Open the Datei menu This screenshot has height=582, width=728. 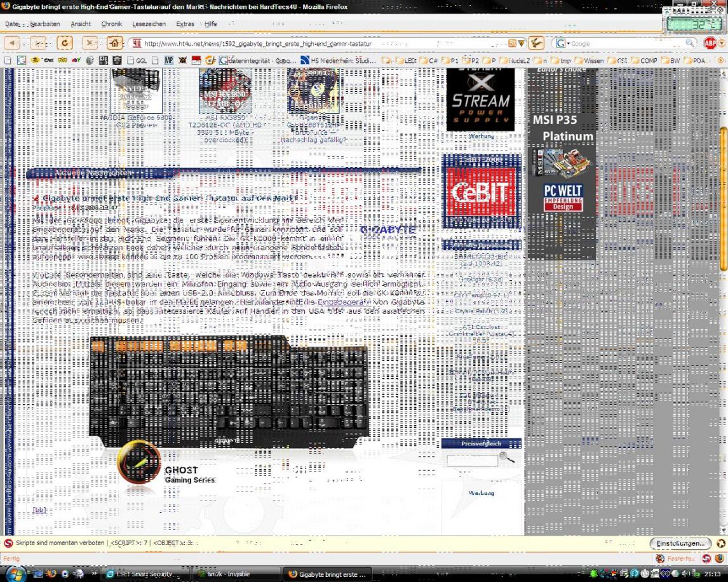click(x=13, y=24)
